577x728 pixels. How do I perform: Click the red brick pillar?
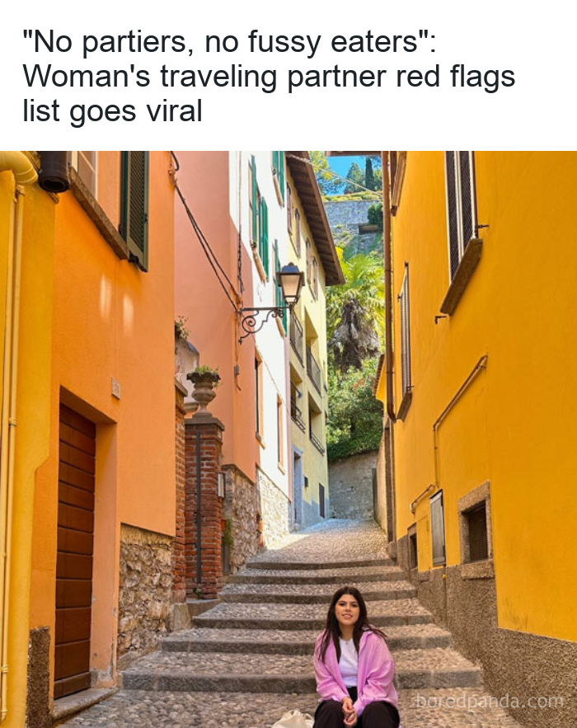[x=204, y=505]
